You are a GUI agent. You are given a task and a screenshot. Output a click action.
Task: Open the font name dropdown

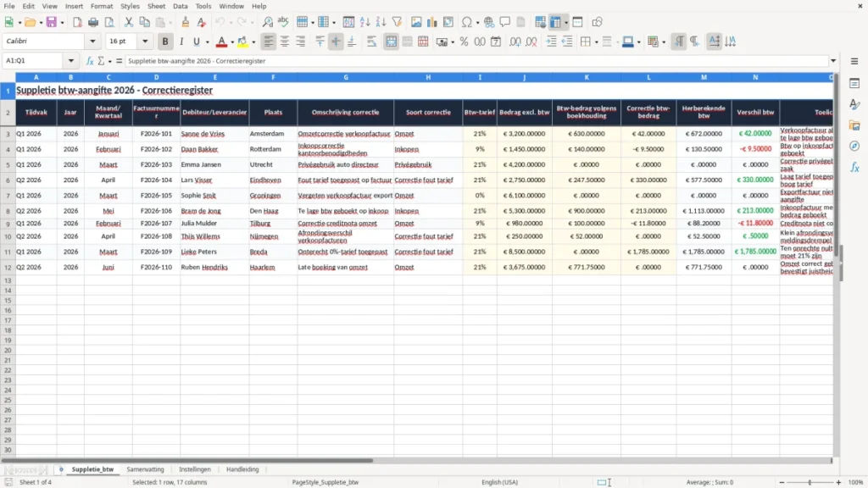92,41
